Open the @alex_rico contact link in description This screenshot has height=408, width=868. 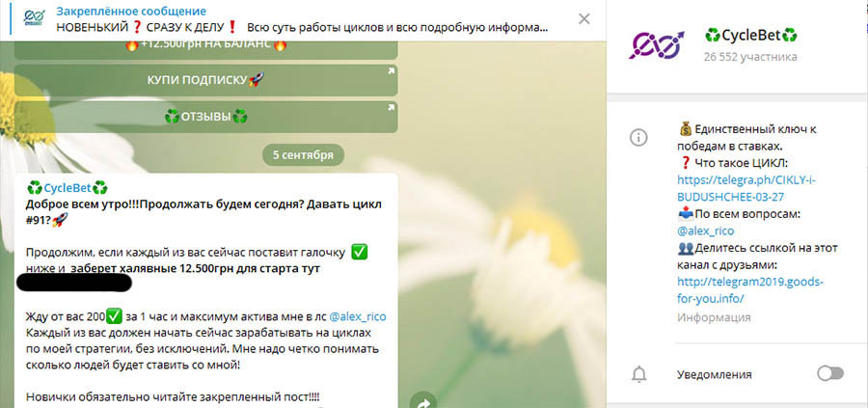(705, 231)
